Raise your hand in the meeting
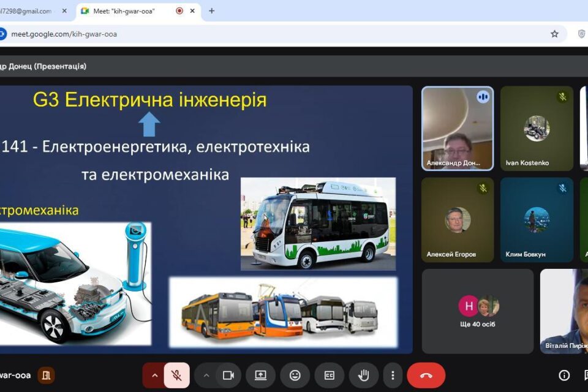The height and width of the screenshot is (392, 588). [x=363, y=375]
